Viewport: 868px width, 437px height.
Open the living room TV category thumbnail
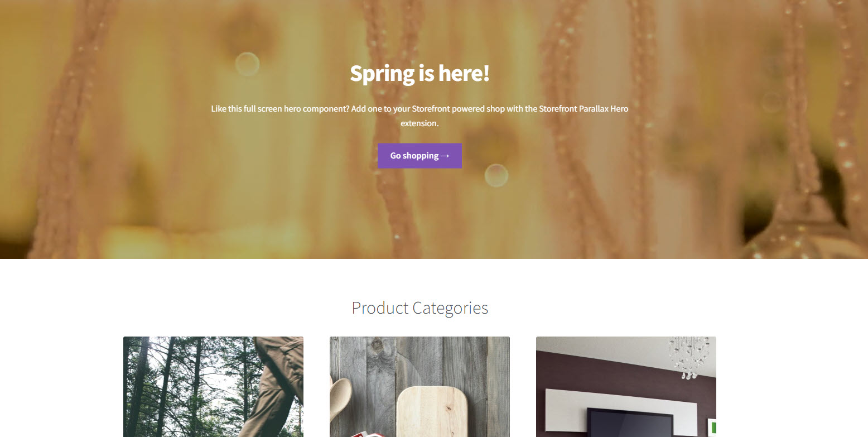(x=626, y=387)
